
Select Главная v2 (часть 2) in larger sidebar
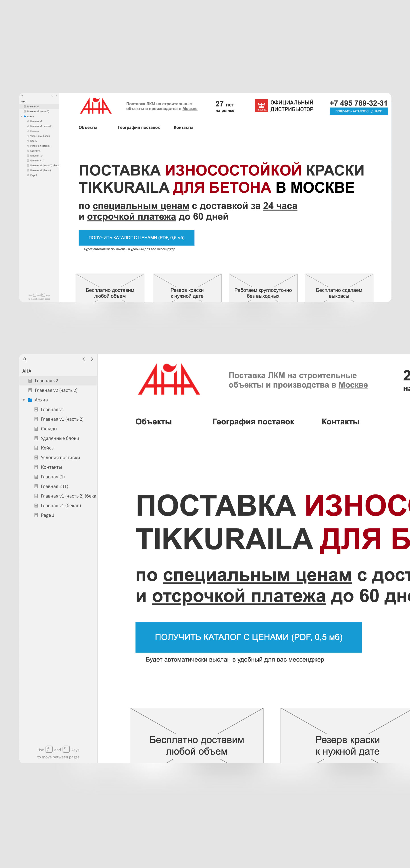click(x=56, y=390)
